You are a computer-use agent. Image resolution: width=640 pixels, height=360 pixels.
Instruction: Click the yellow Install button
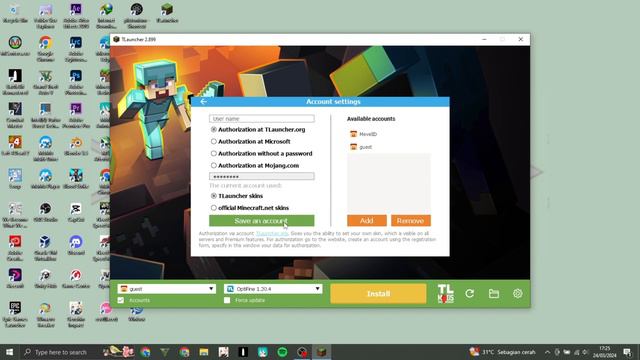click(x=378, y=294)
